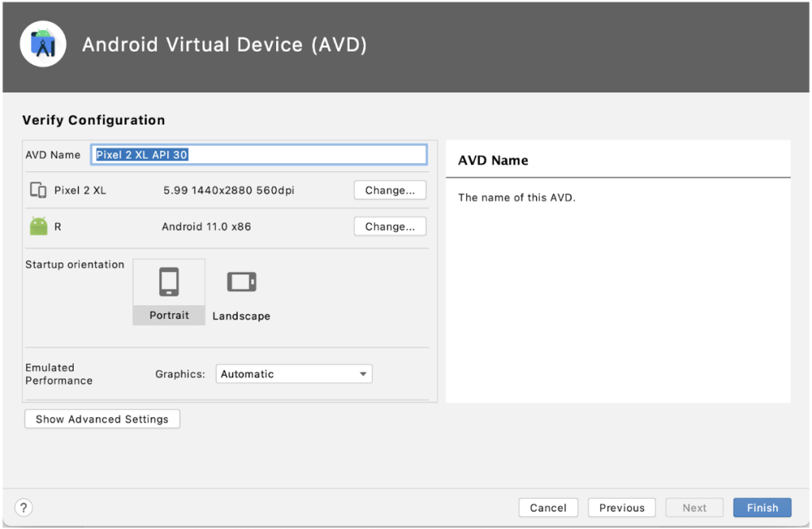Click into the AVD Name text field
This screenshot has height=529, width=812.
(259, 155)
